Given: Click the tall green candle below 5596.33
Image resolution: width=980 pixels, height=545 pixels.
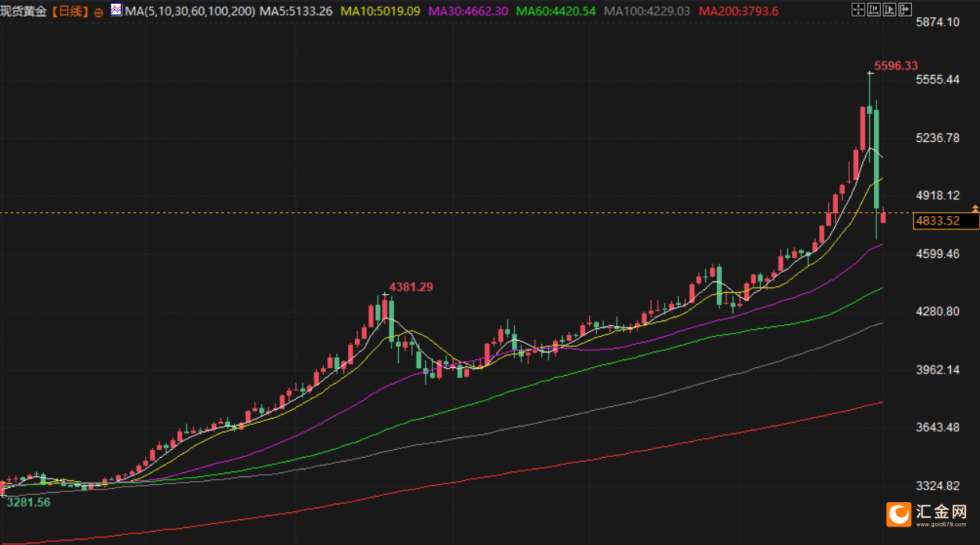Looking at the screenshot, I should (876, 159).
